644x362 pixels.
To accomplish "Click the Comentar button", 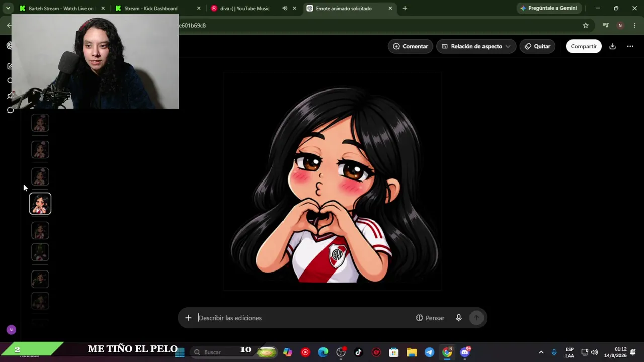I will tap(410, 46).
